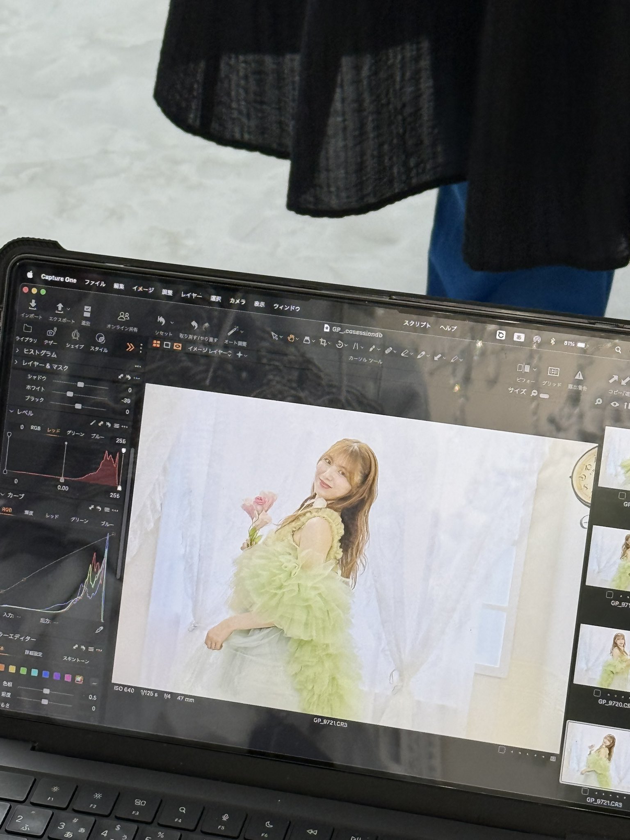Click the exposure warning triangle icon
The width and height of the screenshot is (630, 840).
[x=579, y=375]
